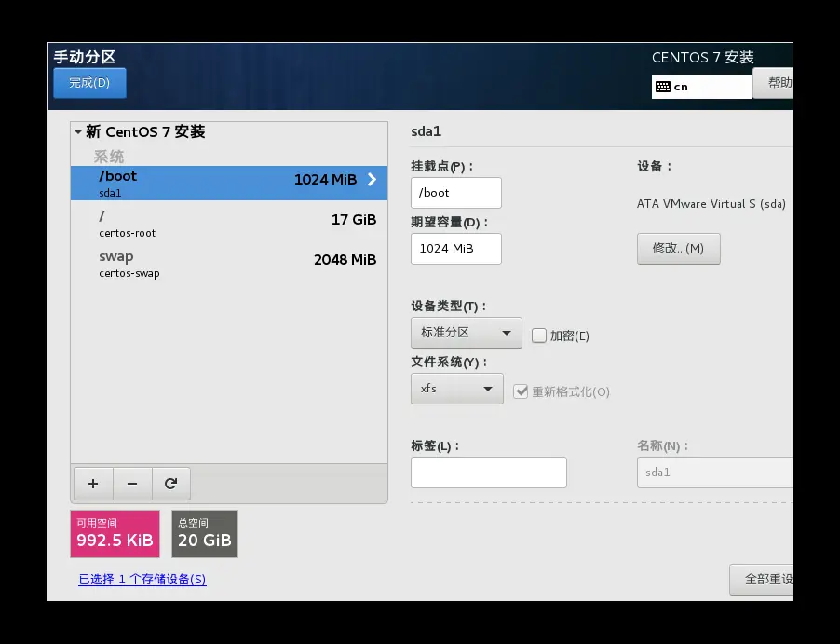Open the 已选择 1 个存储设备(S) link
Screen dimensions: 840x644
point(142,579)
